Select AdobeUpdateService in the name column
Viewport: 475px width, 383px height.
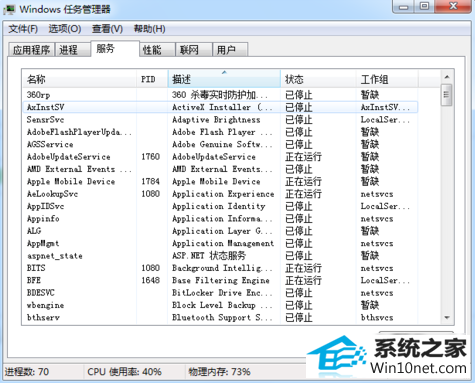[x=68, y=157]
